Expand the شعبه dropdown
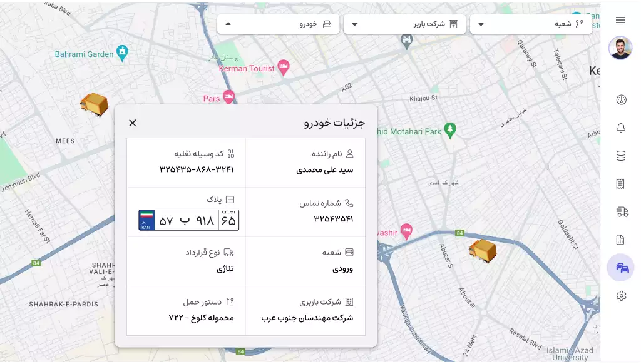 point(531,24)
